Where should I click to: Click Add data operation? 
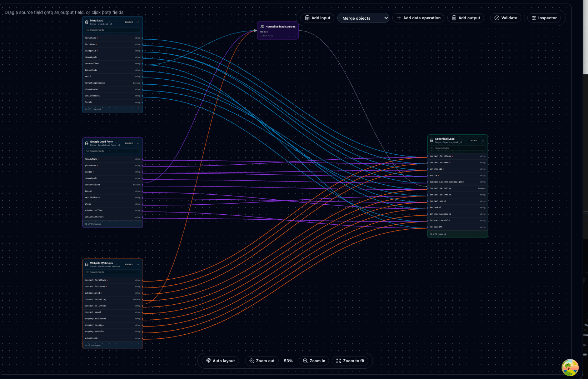[x=418, y=18]
